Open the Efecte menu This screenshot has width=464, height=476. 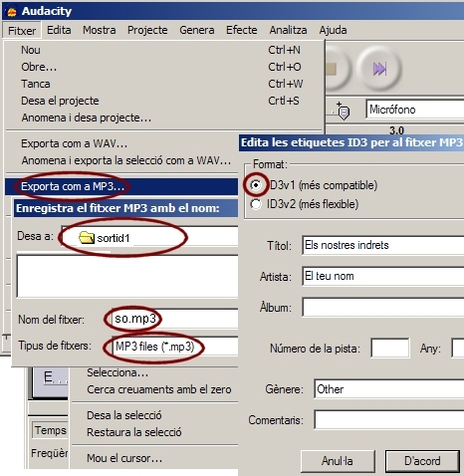(242, 30)
